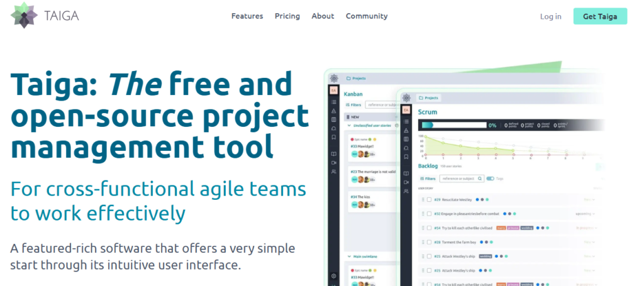Viewport: 644px width, 286px height.
Task: Select list icon in Scrum window sidebar
Action: point(406,121)
